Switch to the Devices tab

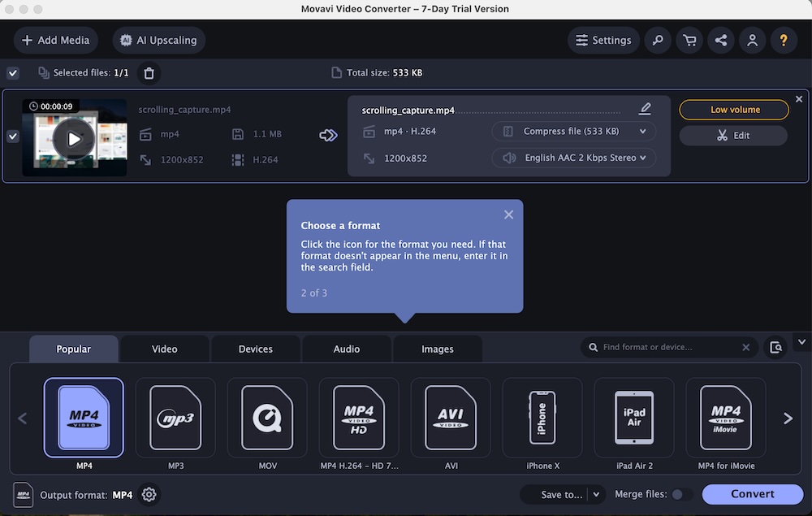tap(255, 349)
